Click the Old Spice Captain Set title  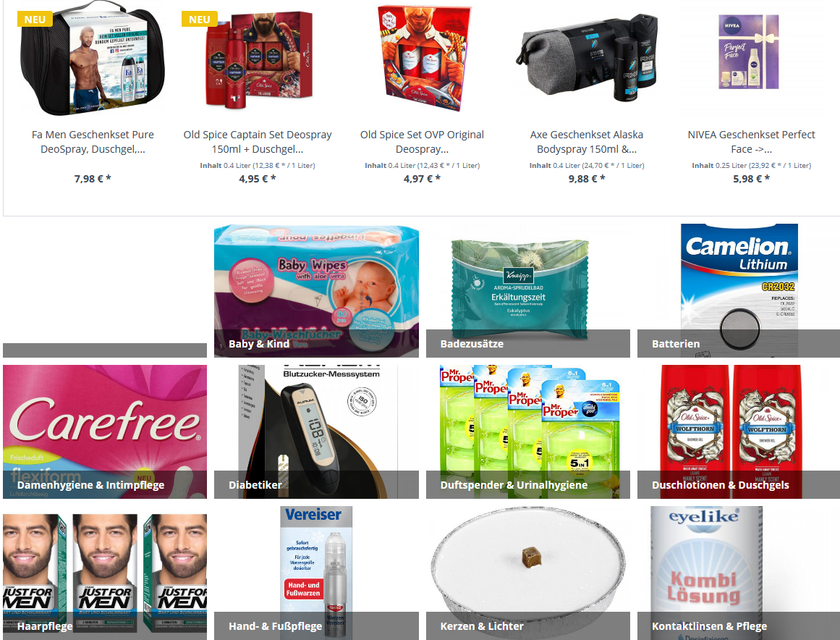258,141
